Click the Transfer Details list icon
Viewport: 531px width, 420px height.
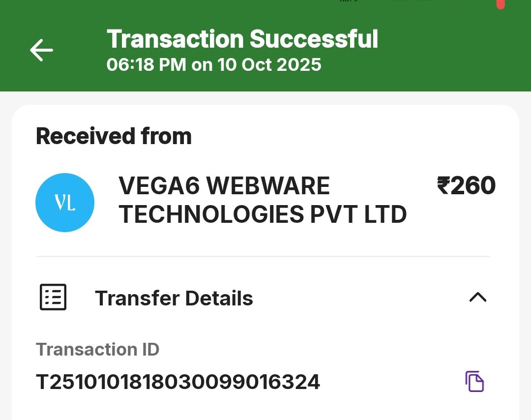click(53, 298)
